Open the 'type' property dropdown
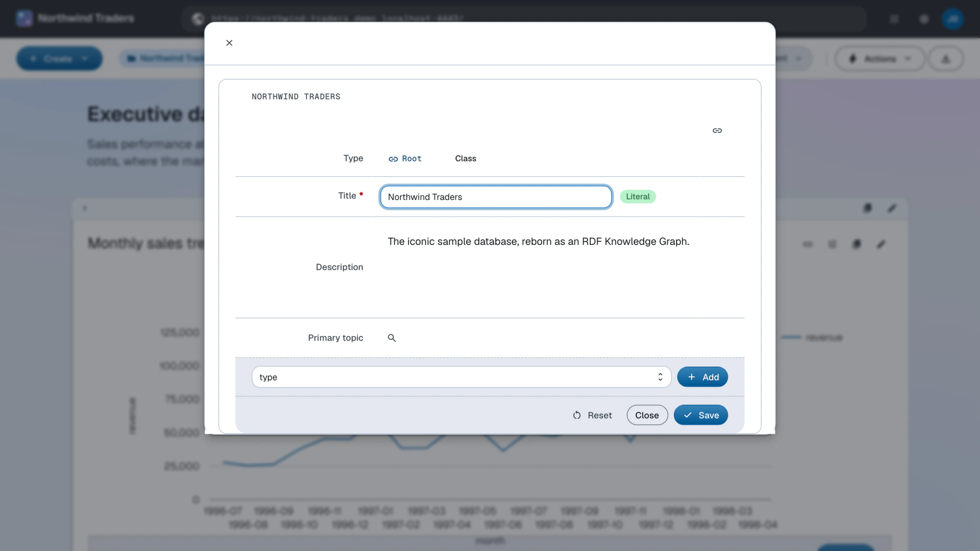Image resolution: width=980 pixels, height=551 pixels. [461, 377]
